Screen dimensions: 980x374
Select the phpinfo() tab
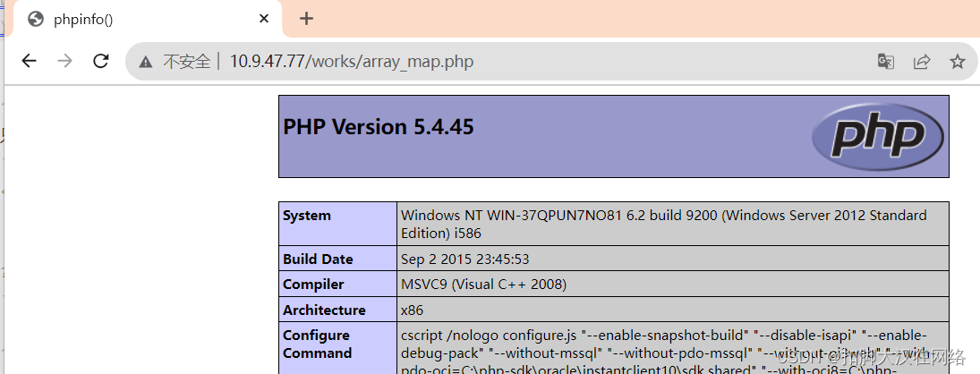pos(147,19)
